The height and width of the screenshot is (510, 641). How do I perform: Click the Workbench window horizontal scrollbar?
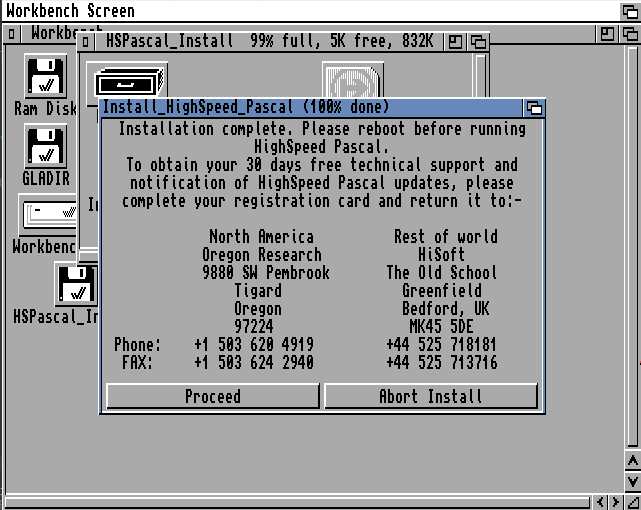click(x=297, y=502)
